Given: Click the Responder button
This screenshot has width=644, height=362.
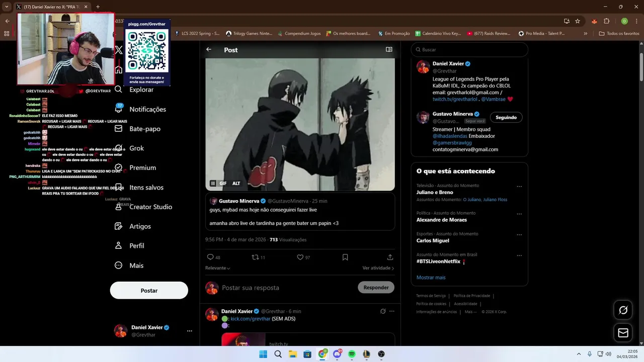Looking at the screenshot, I should 376,288.
